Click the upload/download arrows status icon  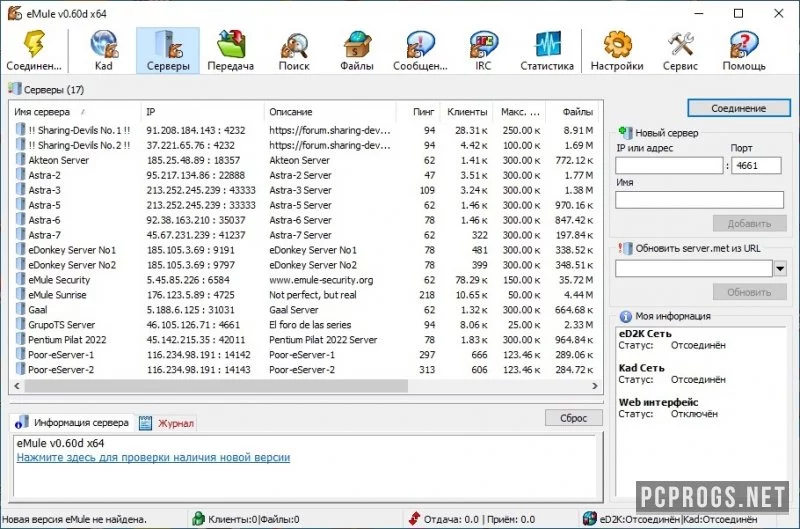click(x=414, y=519)
